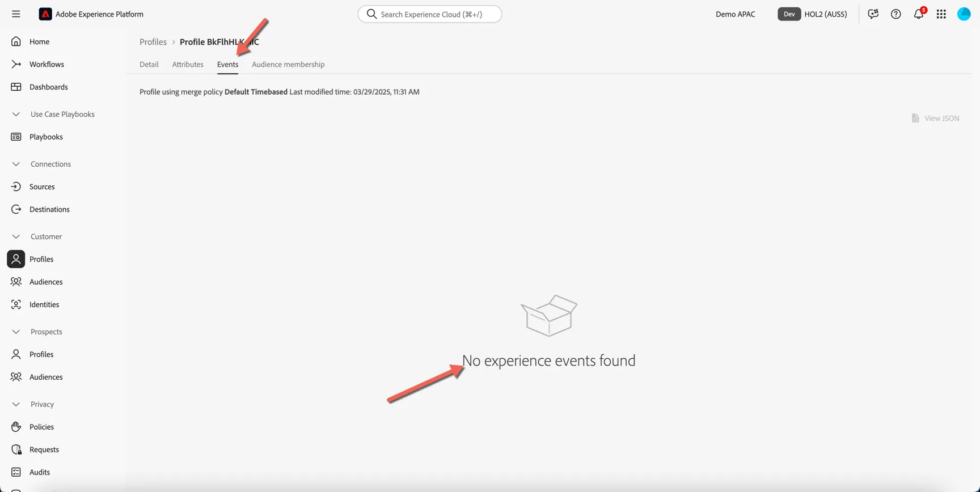The width and height of the screenshot is (980, 492).
Task: Collapse the Prospects section
Action: coord(16,332)
